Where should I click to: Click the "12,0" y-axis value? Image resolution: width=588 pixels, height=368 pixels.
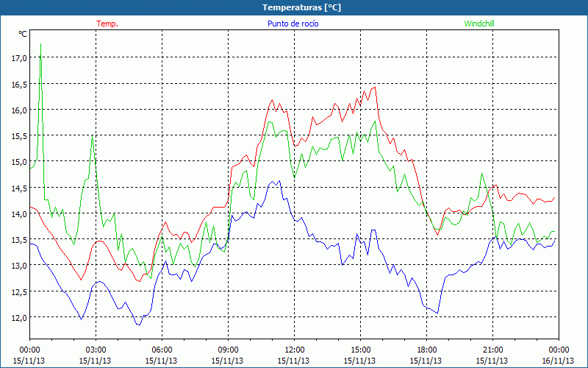click(x=20, y=318)
